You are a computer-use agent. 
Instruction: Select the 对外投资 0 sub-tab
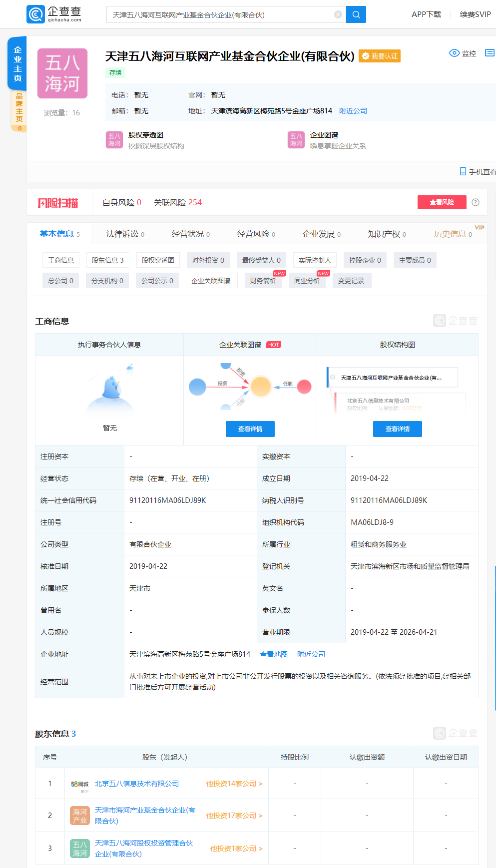(x=208, y=260)
